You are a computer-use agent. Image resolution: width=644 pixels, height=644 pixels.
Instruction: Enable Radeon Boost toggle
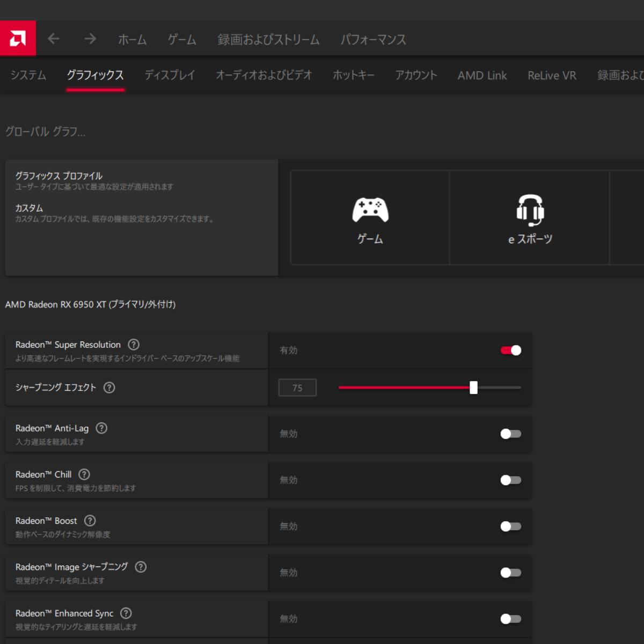pos(511,526)
